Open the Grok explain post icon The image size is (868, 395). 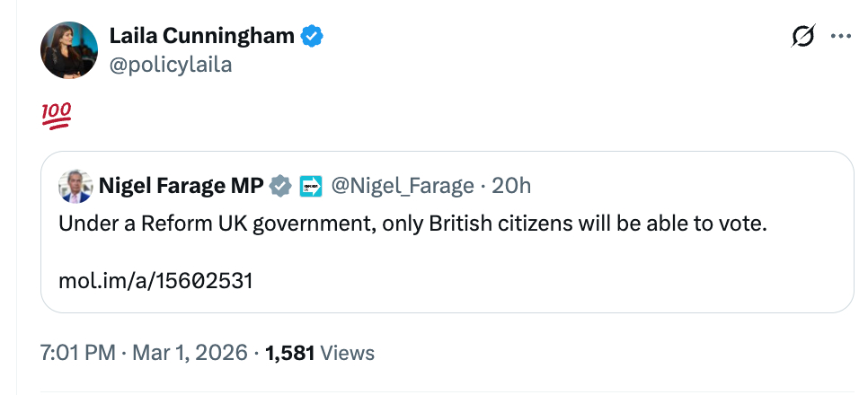coord(802,37)
